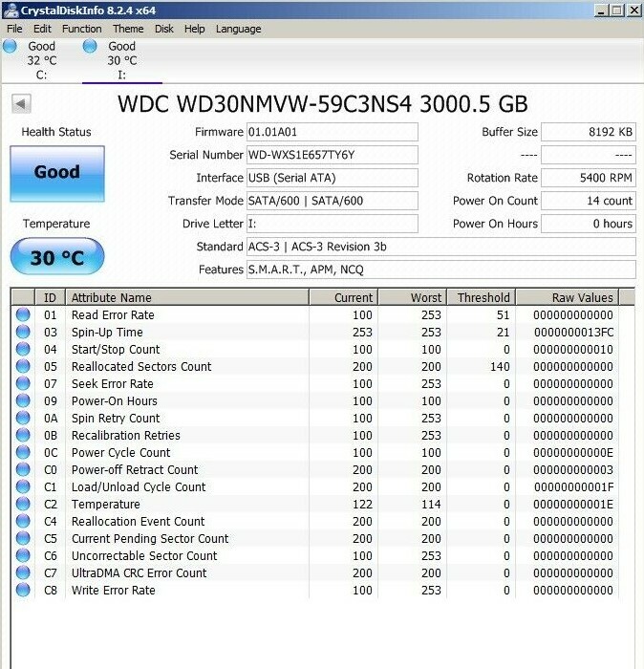Click the Power On Count value

click(x=589, y=201)
